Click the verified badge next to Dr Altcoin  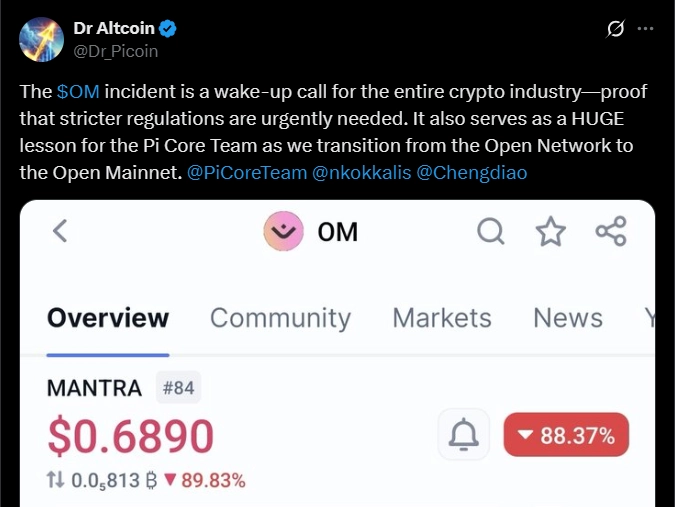click(x=167, y=28)
